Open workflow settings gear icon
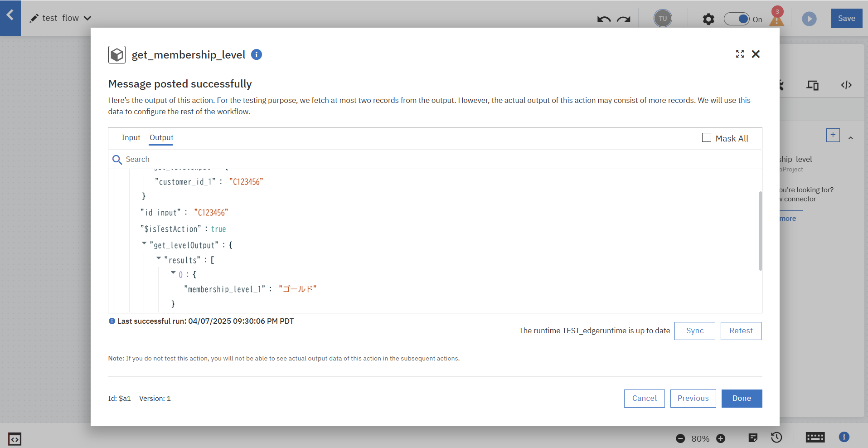The height and width of the screenshot is (448, 868). (x=708, y=19)
